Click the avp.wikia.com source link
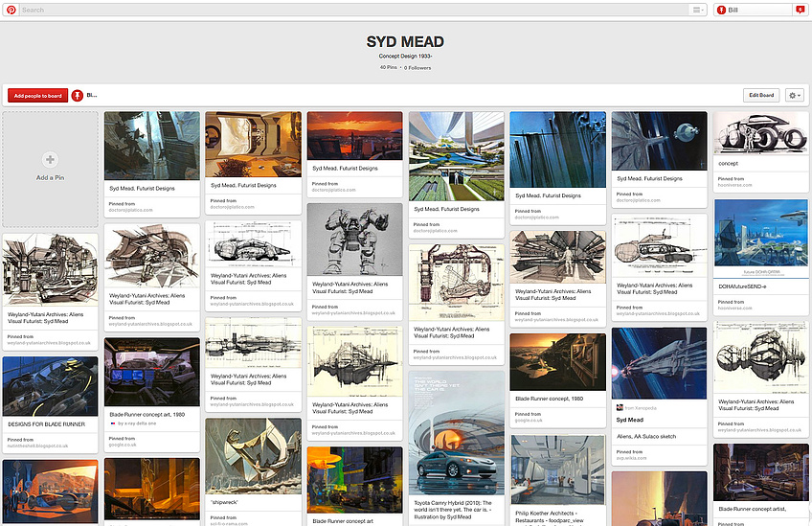Viewport: 812px width, 526px height. [631, 458]
